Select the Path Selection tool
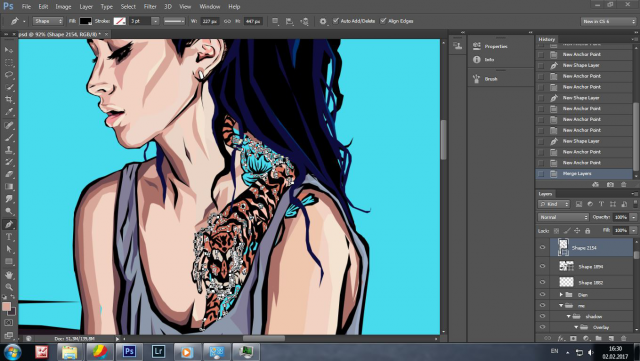640x361 pixels. (x=9, y=249)
